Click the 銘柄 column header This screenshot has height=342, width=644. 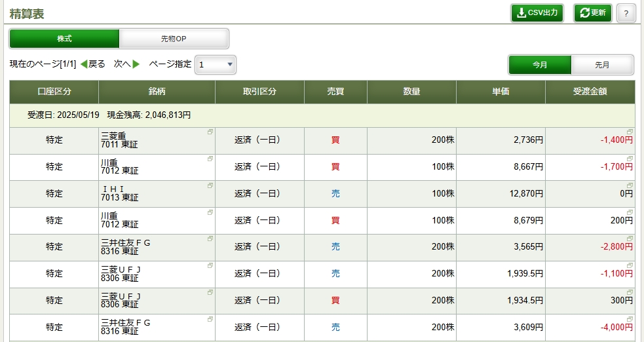pyautogui.click(x=157, y=92)
